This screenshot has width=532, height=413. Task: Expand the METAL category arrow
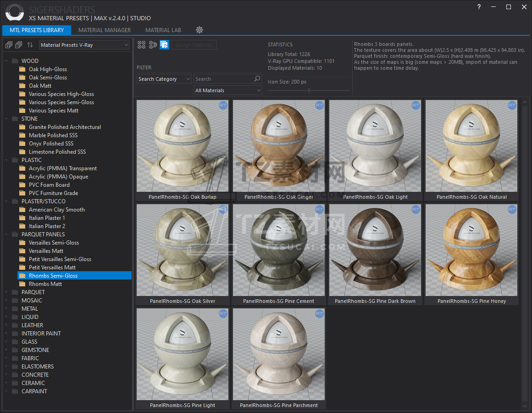pos(6,309)
